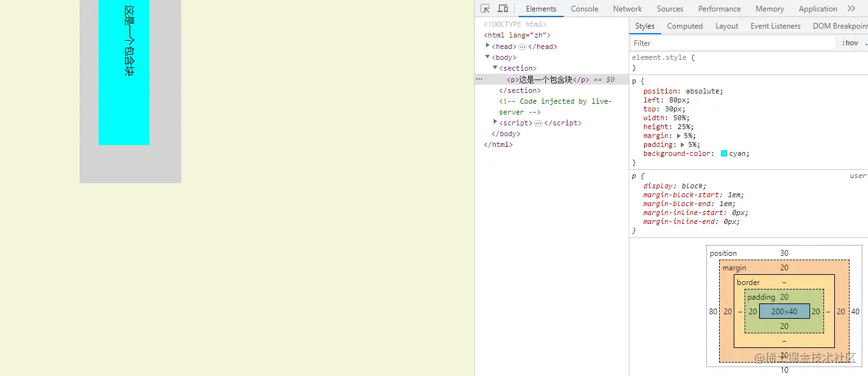Open the Event Listeners sub-tab
This screenshot has height=376, width=868.
[775, 26]
